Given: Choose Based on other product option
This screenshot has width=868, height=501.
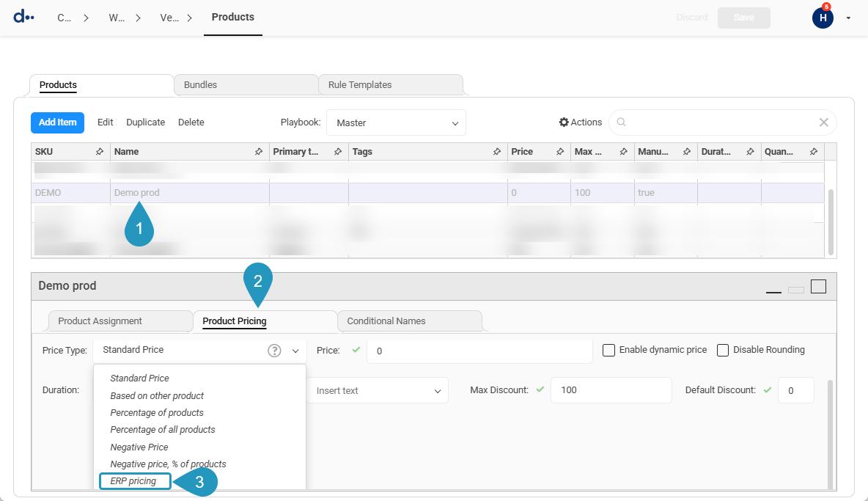Looking at the screenshot, I should tap(157, 396).
